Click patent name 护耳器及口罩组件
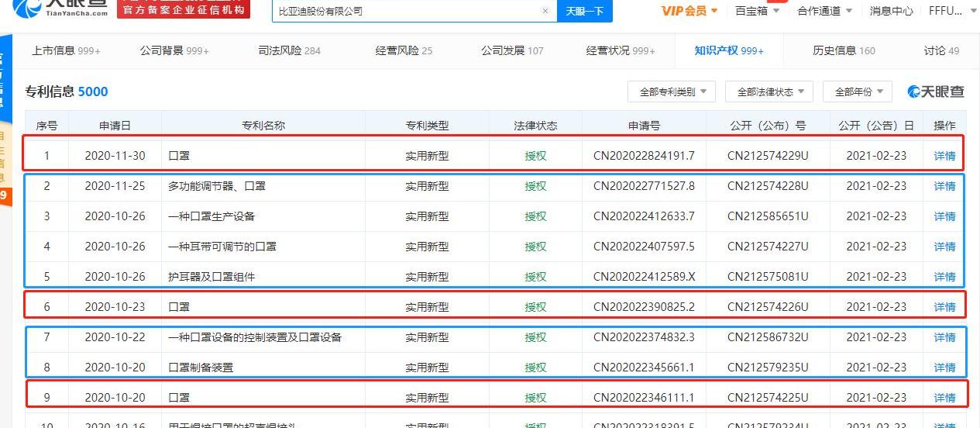Viewport: 980px width, 428px height. tap(211, 277)
